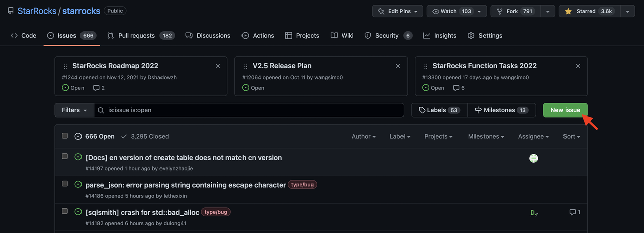Open the starrocks repository name link

click(81, 11)
